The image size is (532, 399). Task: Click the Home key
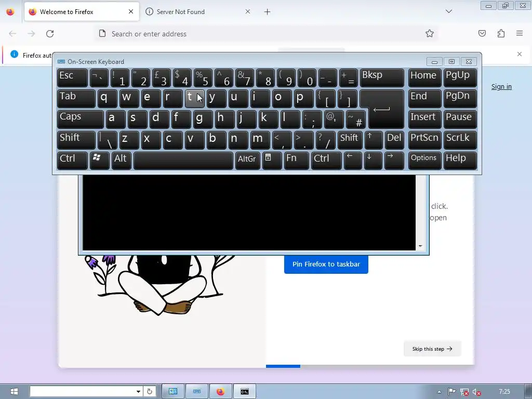(424, 78)
